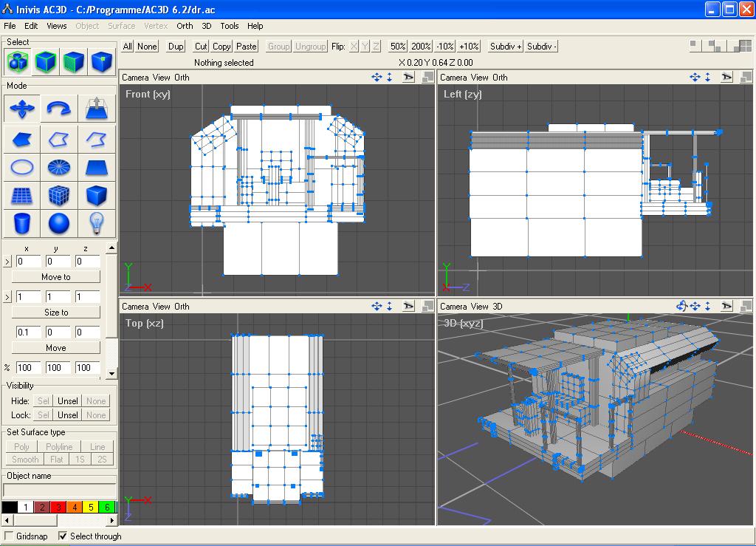Enable the Gridsnap checkbox
Viewport: 756px width, 546px height.
coord(9,536)
